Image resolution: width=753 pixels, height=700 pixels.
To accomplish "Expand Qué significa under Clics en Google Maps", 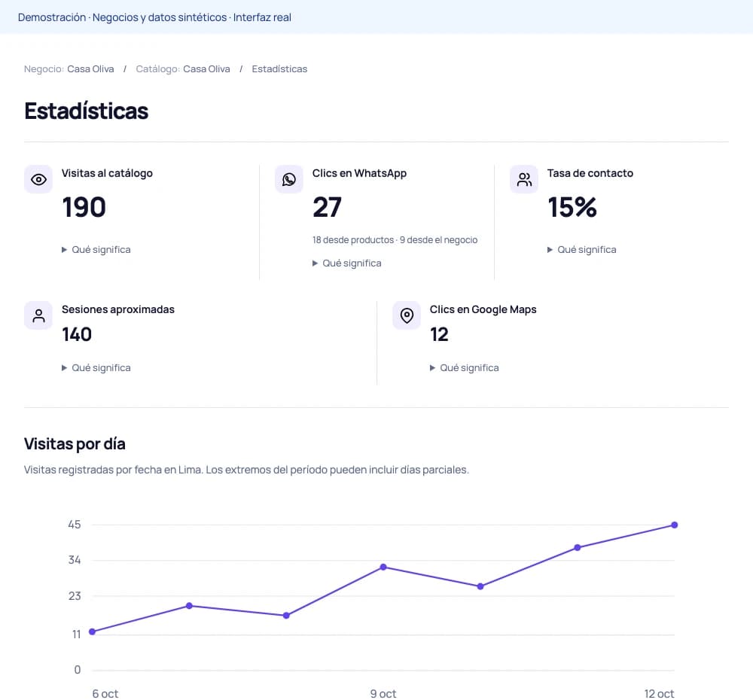I will 465,368.
